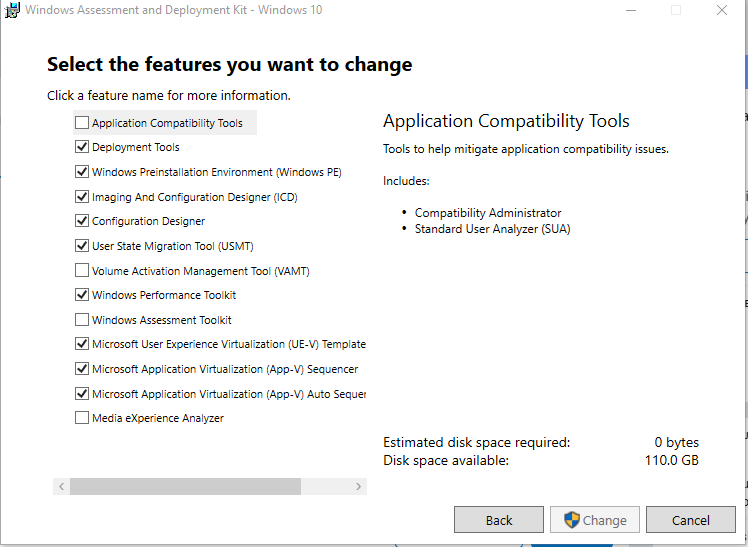The image size is (748, 547).
Task: Click the horizontal scrollbar left arrow
Action: [x=61, y=486]
